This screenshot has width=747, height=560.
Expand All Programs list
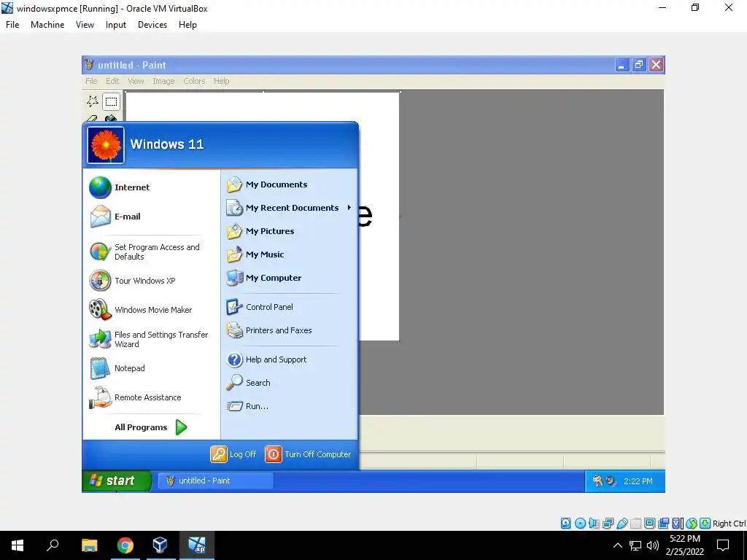point(150,427)
